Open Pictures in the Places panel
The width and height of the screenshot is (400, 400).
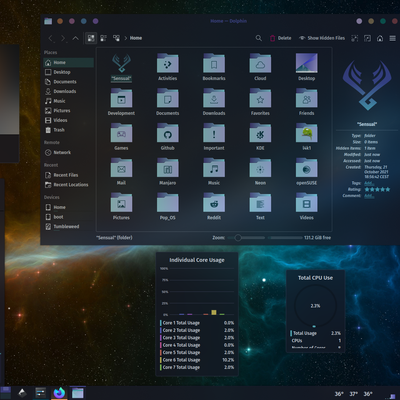tap(68, 111)
